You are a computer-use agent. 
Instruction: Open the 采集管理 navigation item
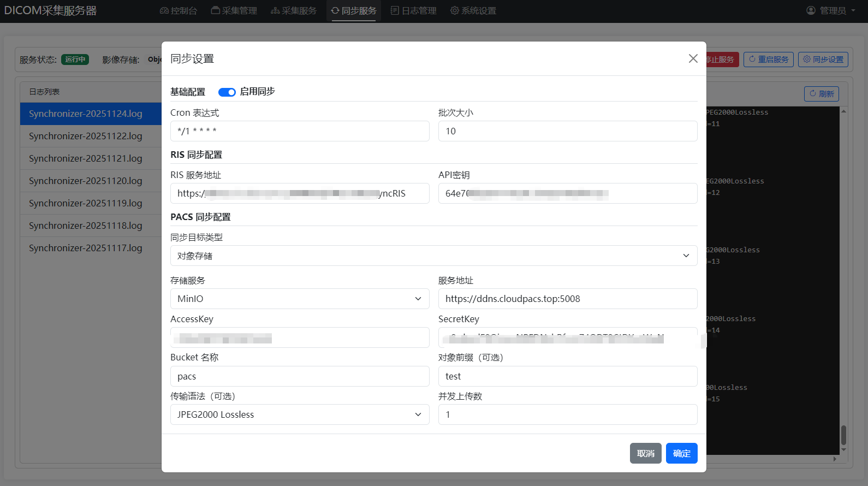click(x=234, y=11)
